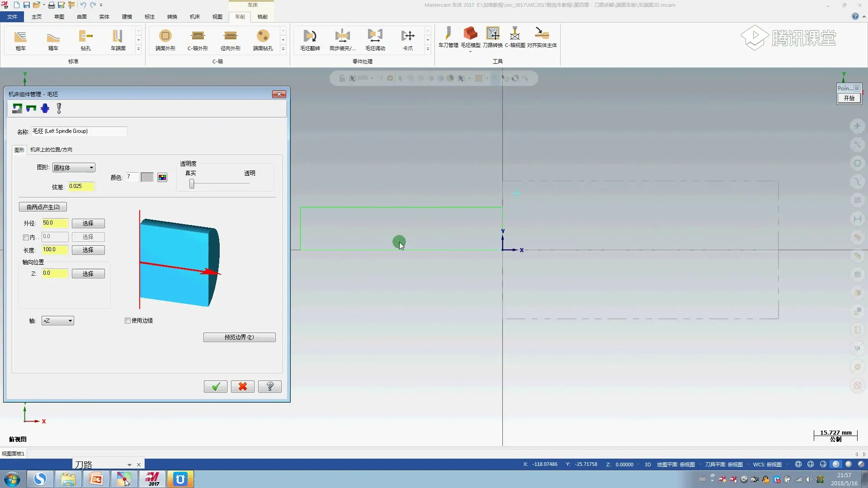Switch to 机床上的位置/方向 tab

(51, 150)
